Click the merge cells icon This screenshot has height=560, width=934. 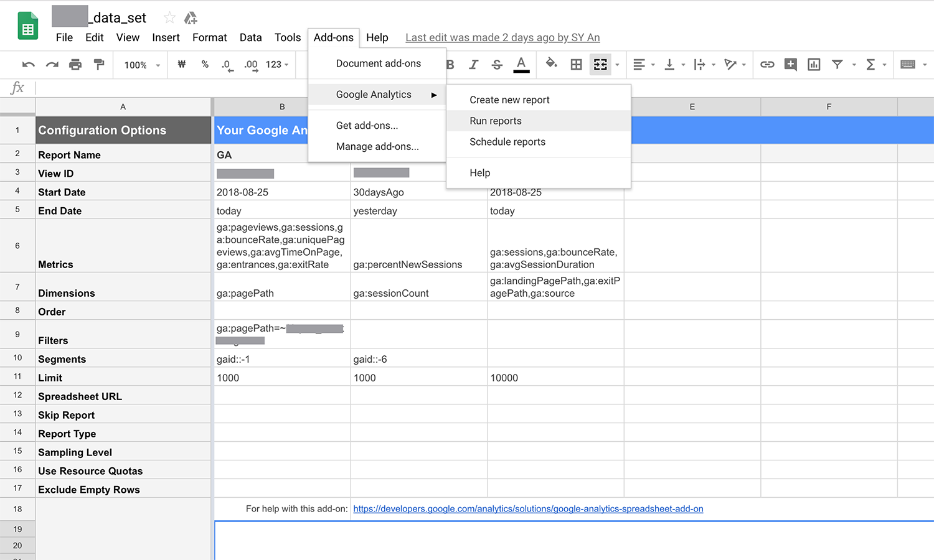pos(600,65)
